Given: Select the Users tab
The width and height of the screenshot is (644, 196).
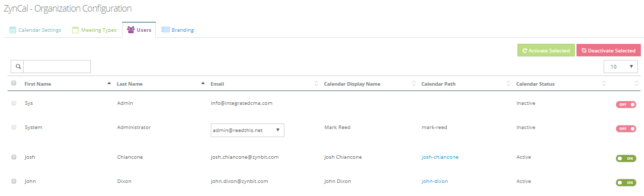Looking at the screenshot, I should pos(139,30).
